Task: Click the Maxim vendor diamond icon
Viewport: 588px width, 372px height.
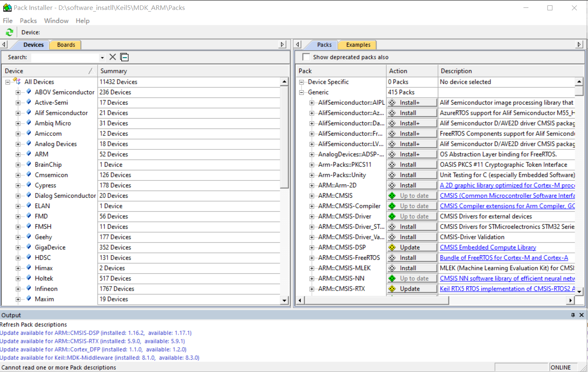Action: point(29,298)
